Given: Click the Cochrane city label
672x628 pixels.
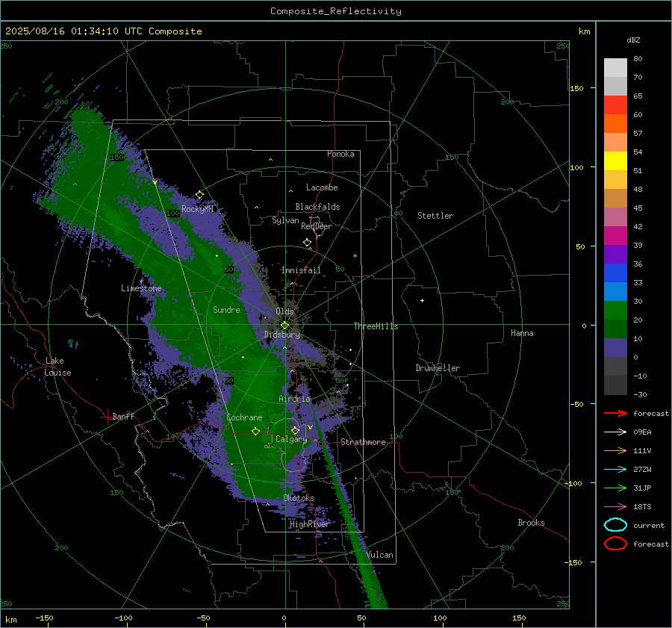Looking at the screenshot, I should (x=244, y=417).
